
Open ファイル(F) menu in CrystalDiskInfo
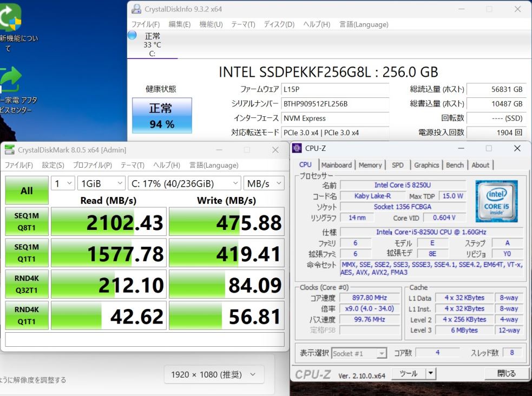[146, 24]
